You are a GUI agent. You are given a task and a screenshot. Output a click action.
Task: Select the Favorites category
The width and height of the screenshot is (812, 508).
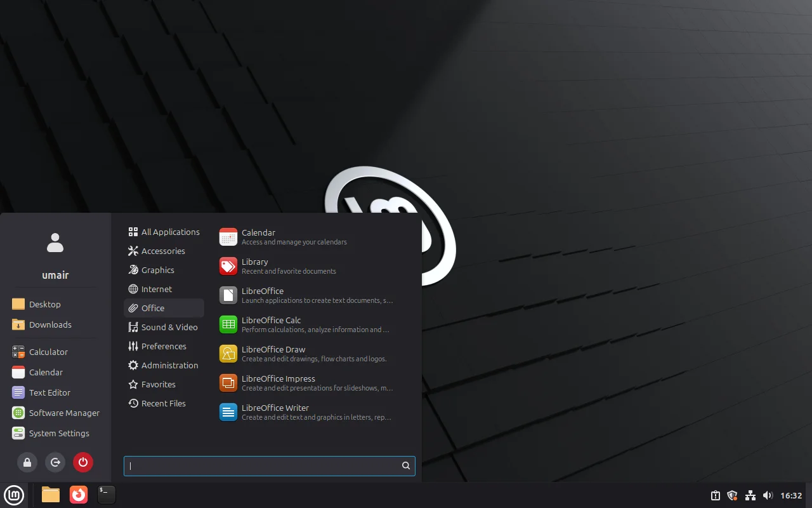coord(164,384)
